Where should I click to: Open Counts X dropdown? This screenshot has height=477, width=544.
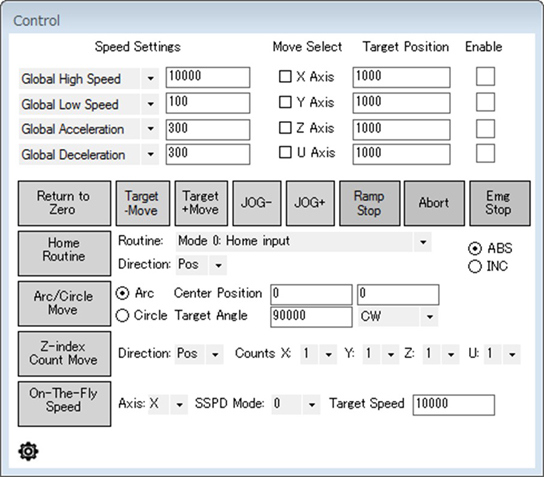328,354
